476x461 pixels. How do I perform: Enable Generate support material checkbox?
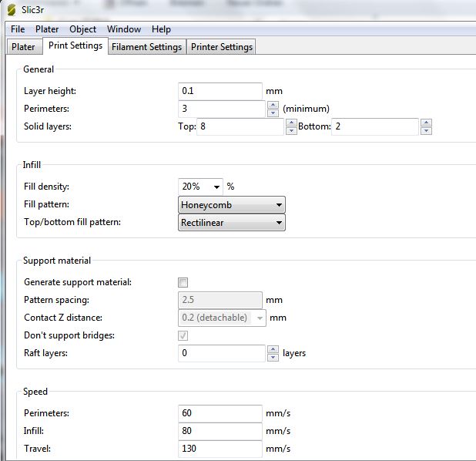tap(183, 282)
